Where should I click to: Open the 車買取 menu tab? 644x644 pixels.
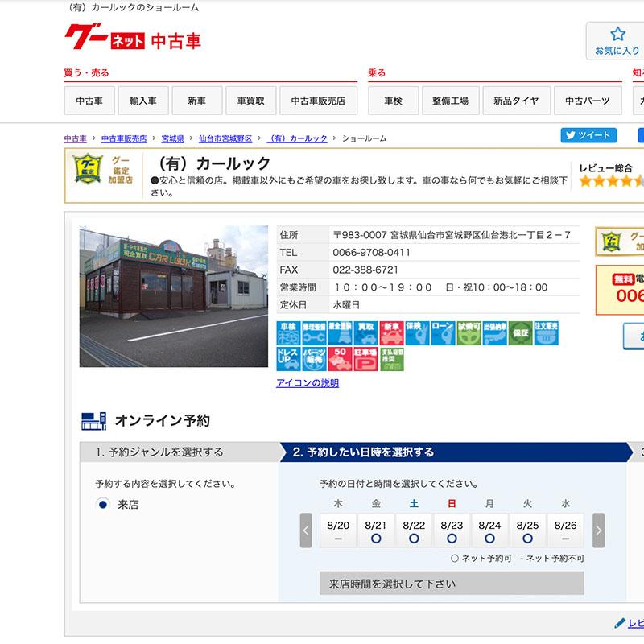(x=251, y=101)
